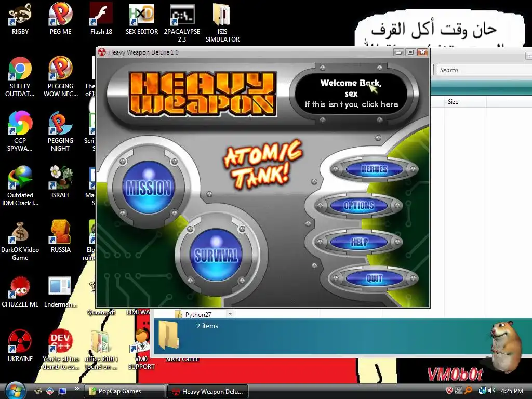Open the Heroes screen

(374, 169)
